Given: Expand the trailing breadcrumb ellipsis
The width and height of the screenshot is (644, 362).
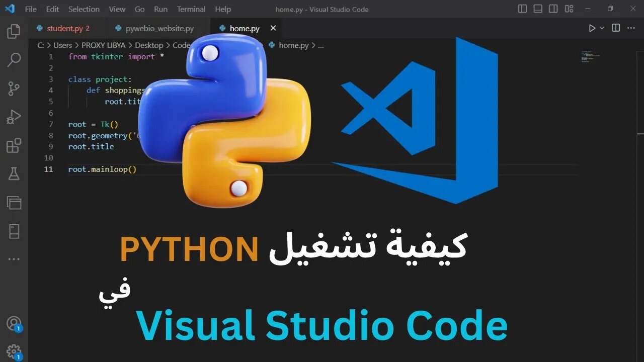Looking at the screenshot, I should pos(320,45).
